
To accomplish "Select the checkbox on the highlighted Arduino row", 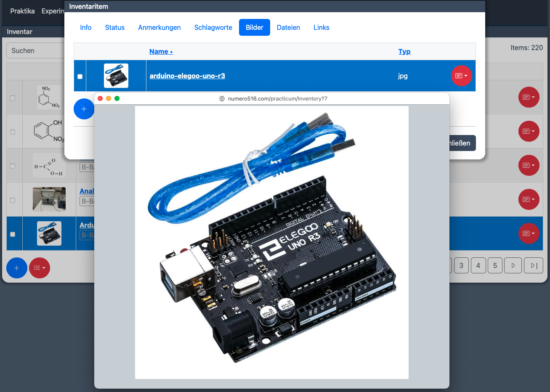I will [13, 234].
